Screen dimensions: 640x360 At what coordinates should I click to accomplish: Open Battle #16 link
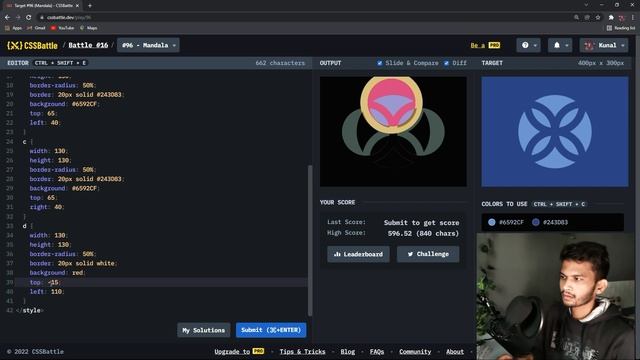coord(88,45)
